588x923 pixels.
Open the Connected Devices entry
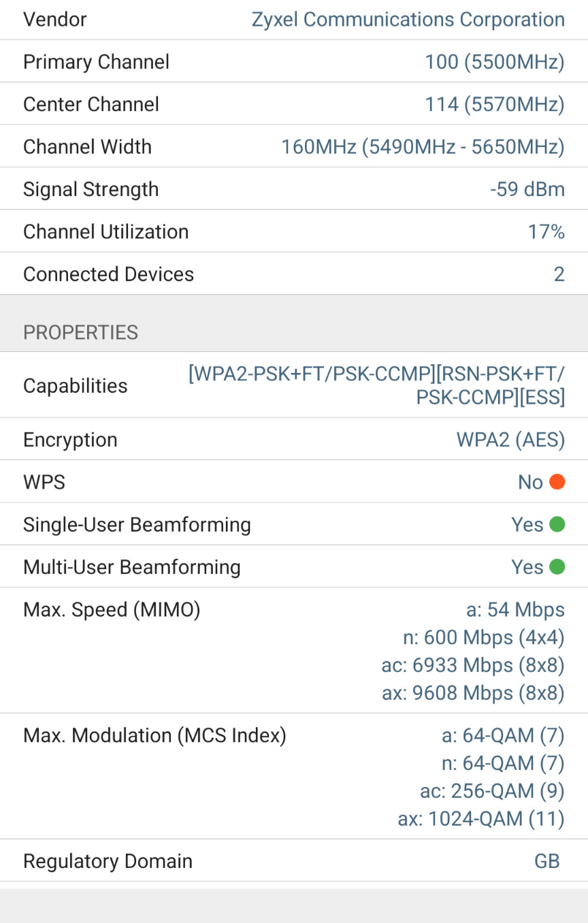click(x=294, y=274)
